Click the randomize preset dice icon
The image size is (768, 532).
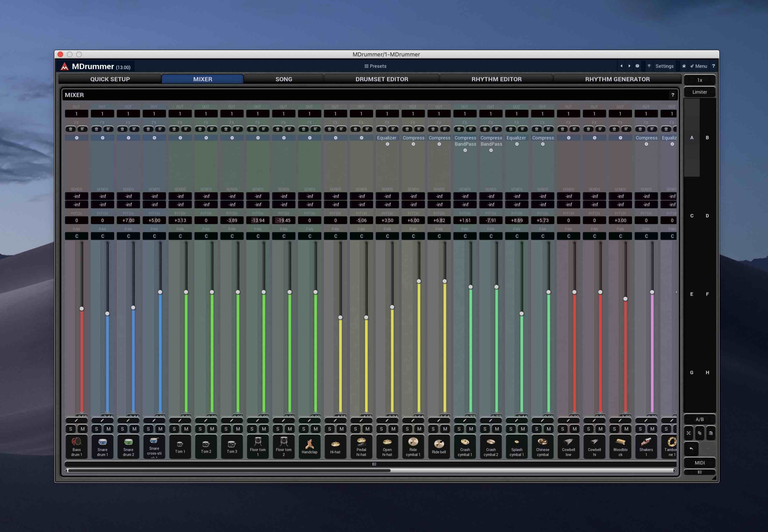(x=637, y=66)
